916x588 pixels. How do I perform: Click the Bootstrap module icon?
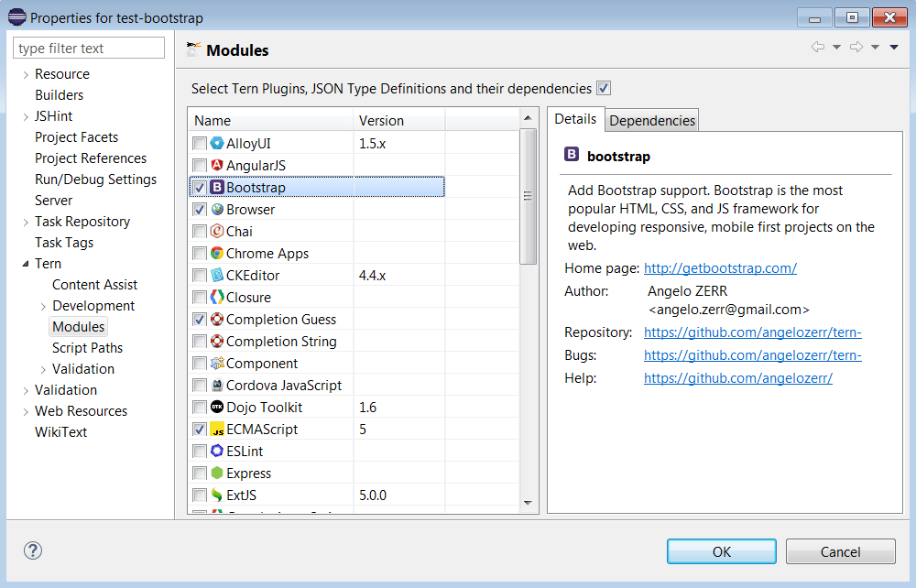coord(217,187)
